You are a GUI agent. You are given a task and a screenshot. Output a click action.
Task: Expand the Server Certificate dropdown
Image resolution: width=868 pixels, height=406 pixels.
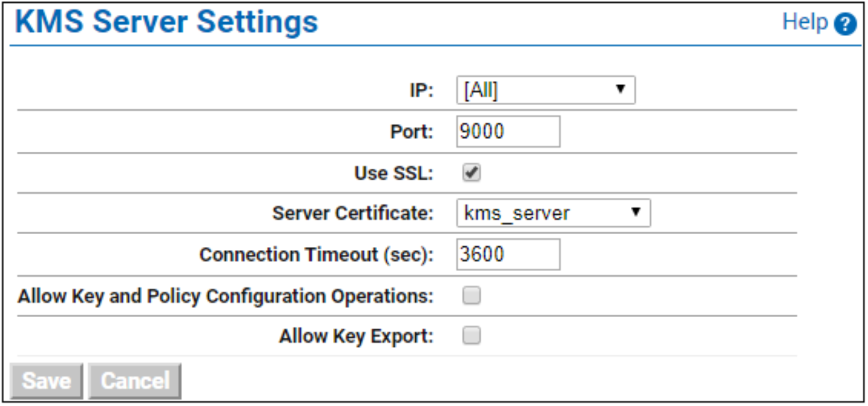pyautogui.click(x=553, y=213)
